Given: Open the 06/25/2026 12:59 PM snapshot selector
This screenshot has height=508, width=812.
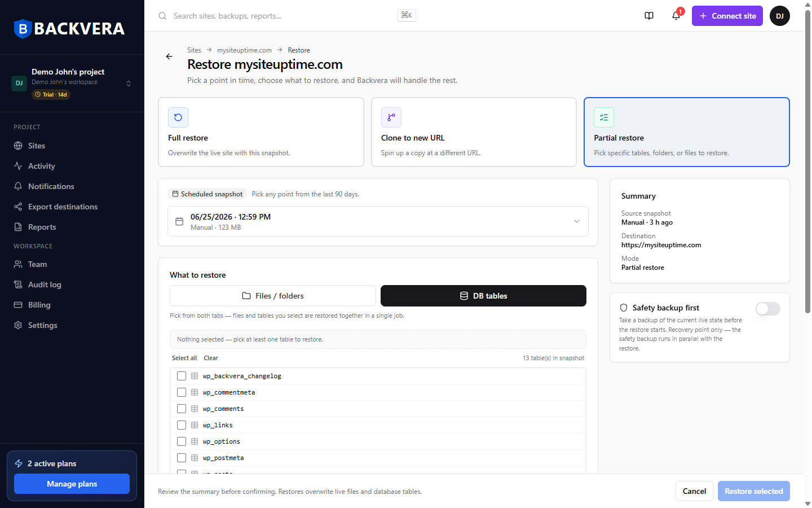Looking at the screenshot, I should click(x=378, y=221).
